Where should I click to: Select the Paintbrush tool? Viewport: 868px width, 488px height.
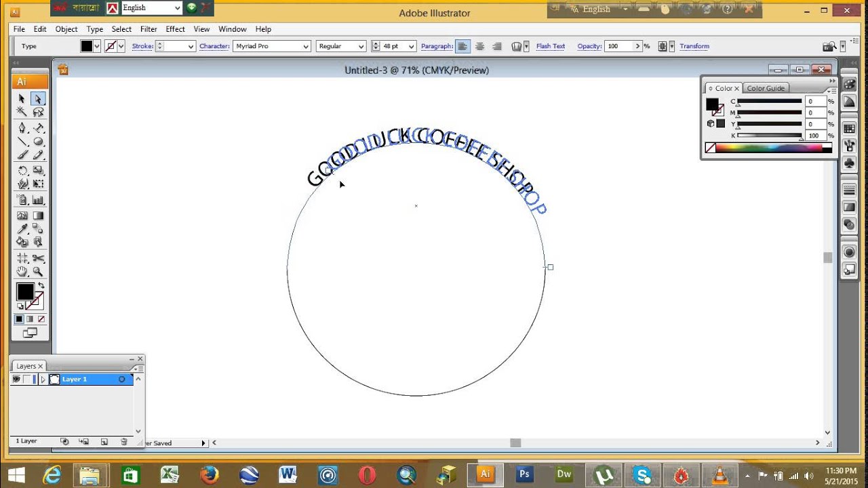[22, 155]
